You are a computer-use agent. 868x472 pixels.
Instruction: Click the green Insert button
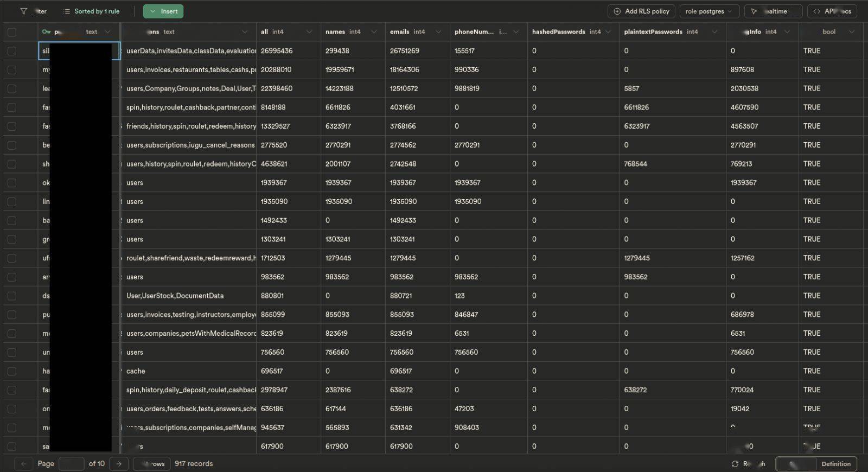tap(163, 11)
